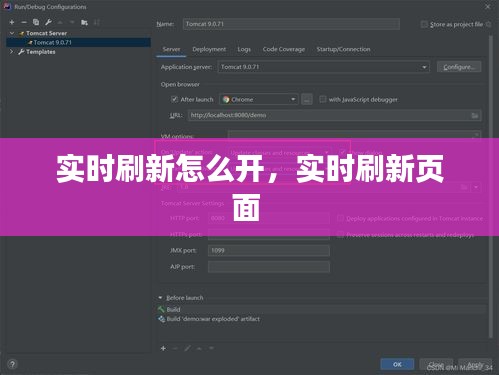Viewport: 499px width, 375px height.
Task: Add a new run configuration
Action: pos(12,22)
